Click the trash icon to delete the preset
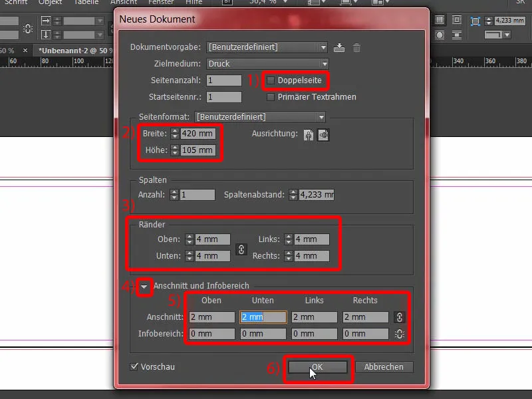The image size is (532, 399). [356, 47]
